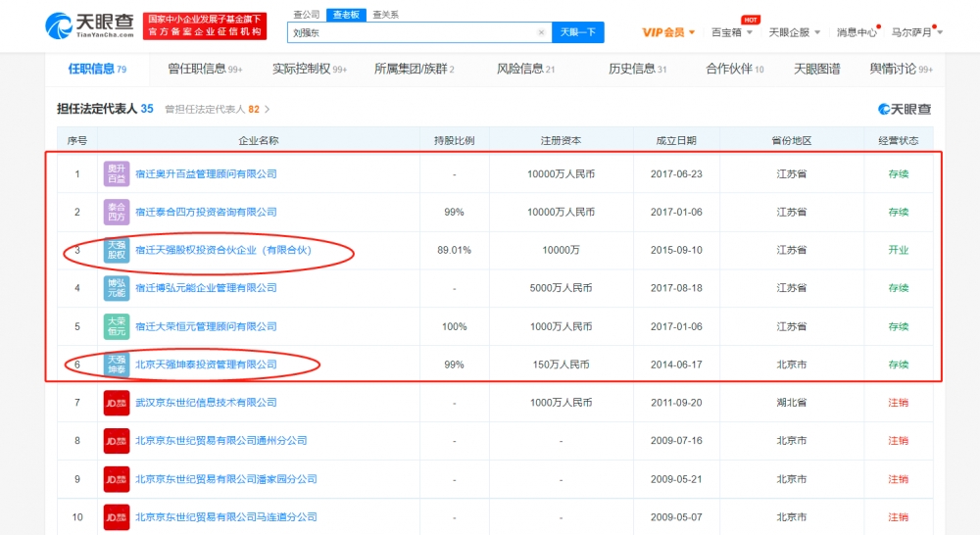
Task: Click the 天眼查 logo at top left
Action: (89, 25)
